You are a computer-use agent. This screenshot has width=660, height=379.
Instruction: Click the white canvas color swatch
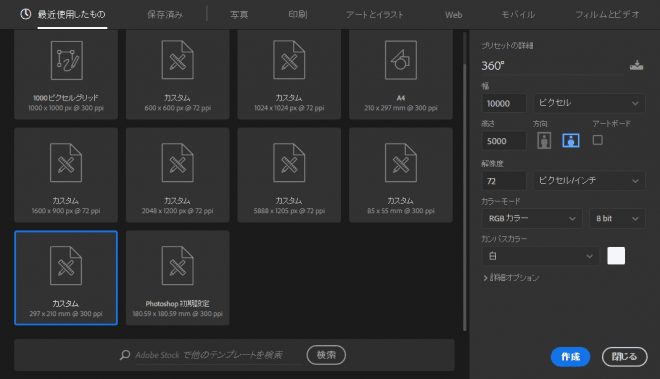tap(616, 256)
